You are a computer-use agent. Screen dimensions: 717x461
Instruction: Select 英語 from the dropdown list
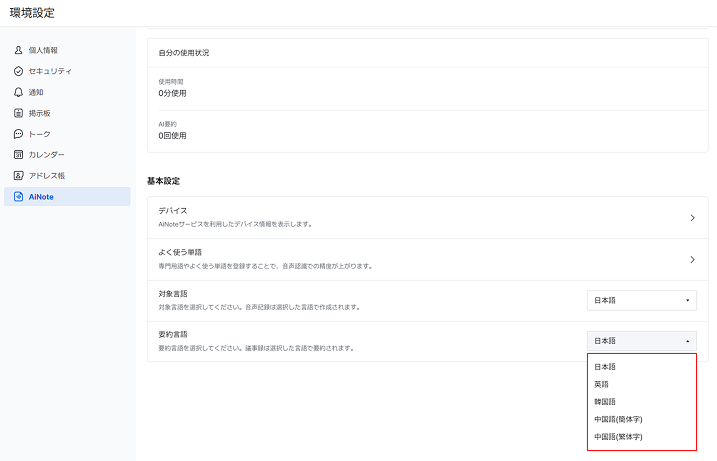pyautogui.click(x=601, y=384)
